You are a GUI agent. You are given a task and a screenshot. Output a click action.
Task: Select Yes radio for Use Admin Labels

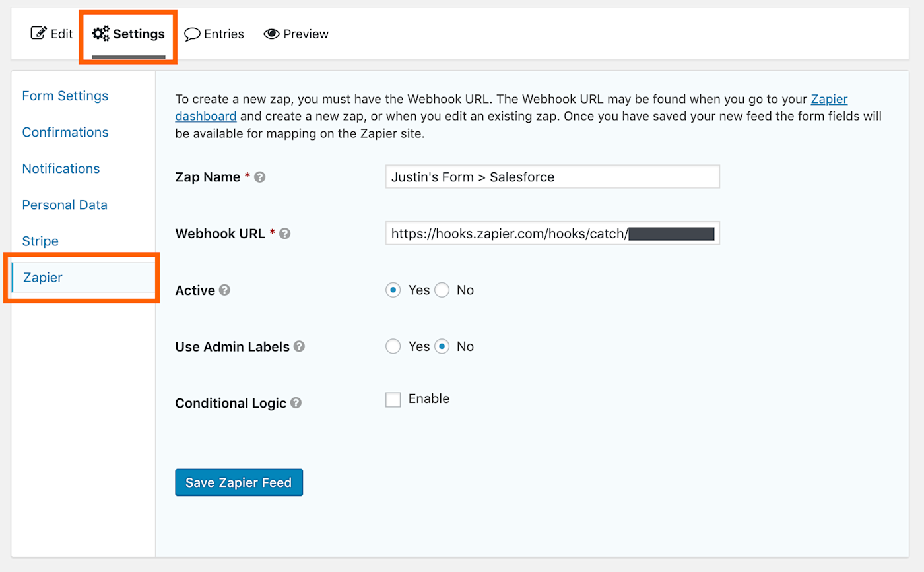(393, 346)
